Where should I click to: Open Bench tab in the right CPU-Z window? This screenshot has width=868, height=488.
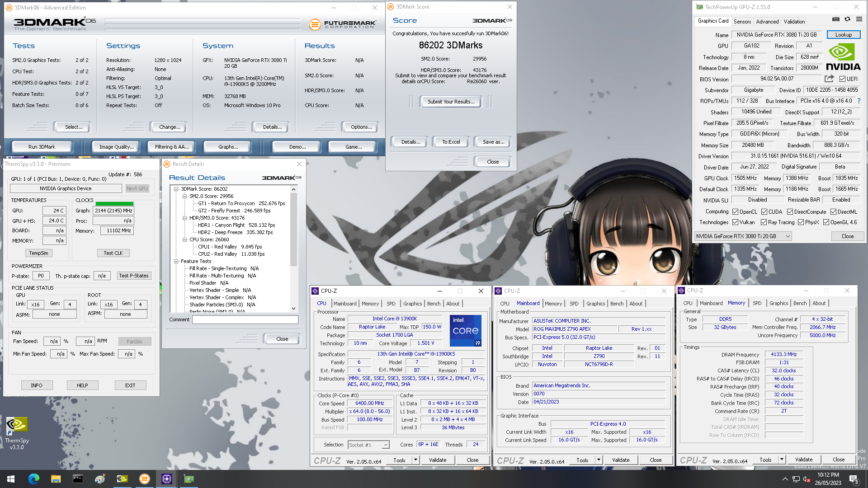point(800,303)
